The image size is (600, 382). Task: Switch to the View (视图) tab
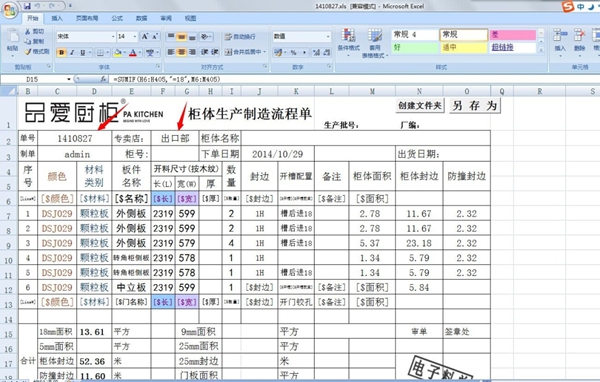coord(190,18)
